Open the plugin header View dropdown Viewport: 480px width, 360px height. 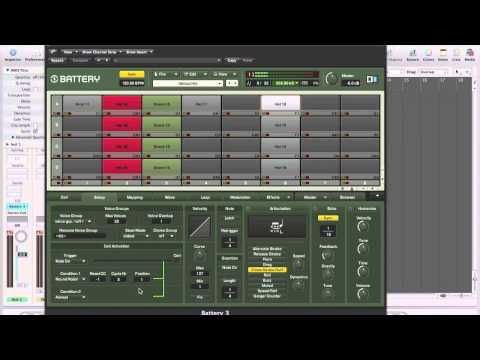[70, 52]
